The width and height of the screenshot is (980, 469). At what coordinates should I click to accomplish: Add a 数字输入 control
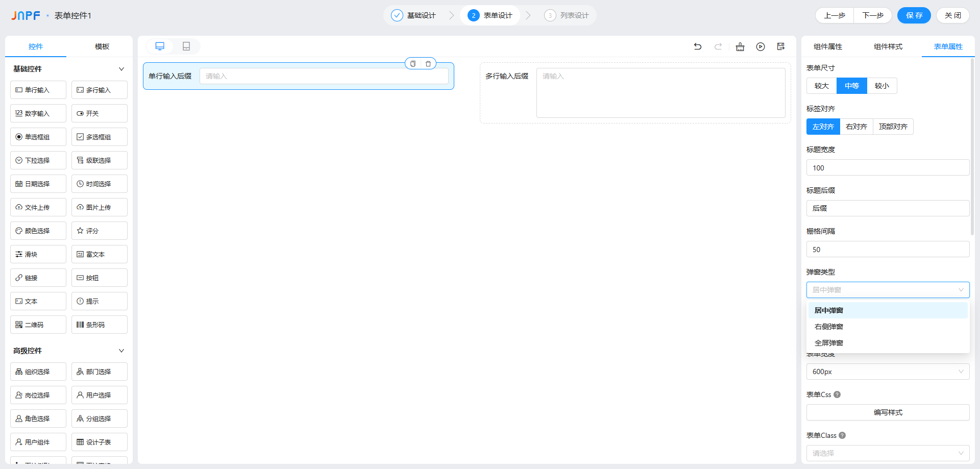click(38, 113)
